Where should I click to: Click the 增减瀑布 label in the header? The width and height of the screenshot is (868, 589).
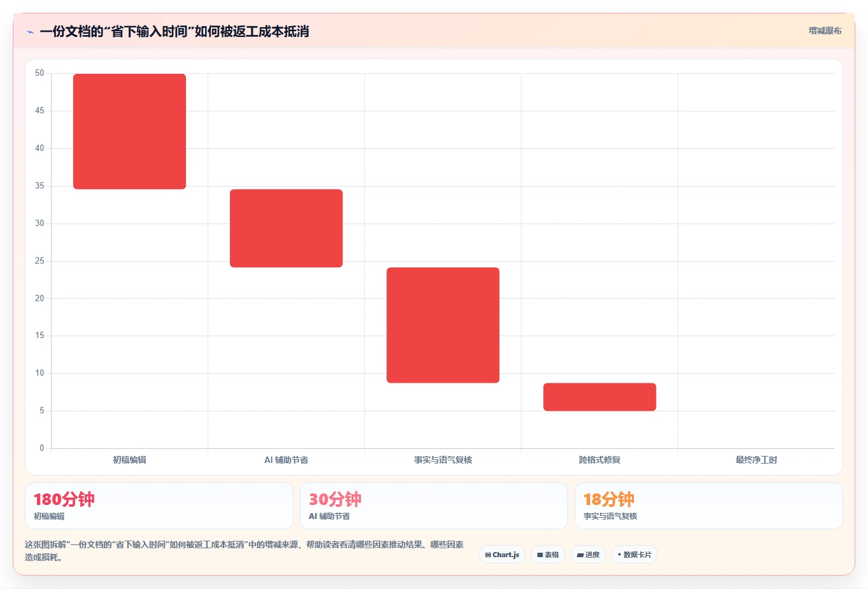tap(825, 31)
